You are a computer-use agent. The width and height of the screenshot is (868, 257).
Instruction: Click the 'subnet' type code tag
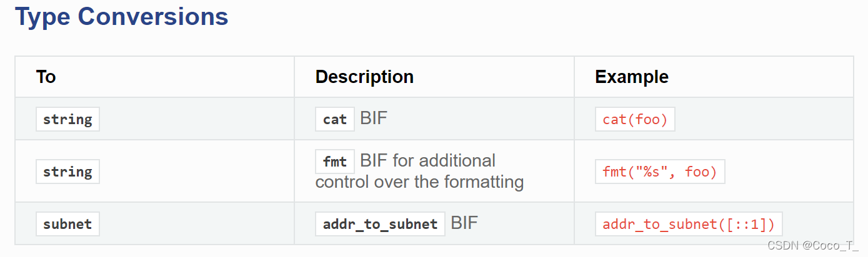coord(67,224)
